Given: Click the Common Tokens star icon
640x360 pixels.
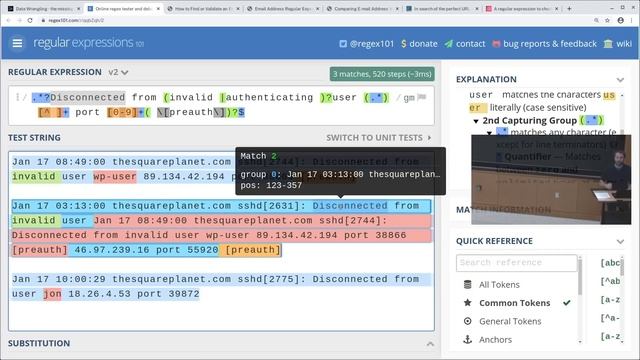Looking at the screenshot, I should [x=468, y=303].
